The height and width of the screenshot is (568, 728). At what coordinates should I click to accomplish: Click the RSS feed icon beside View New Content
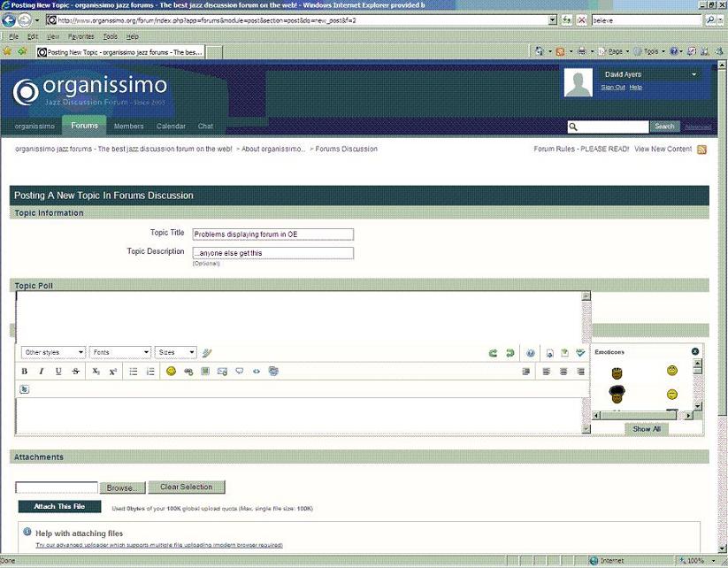(x=701, y=150)
